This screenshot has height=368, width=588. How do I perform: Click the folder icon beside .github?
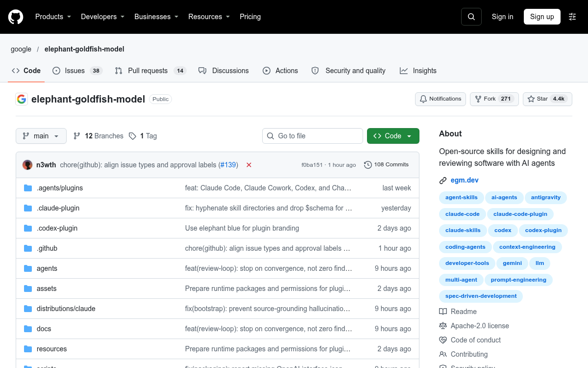tap(28, 248)
